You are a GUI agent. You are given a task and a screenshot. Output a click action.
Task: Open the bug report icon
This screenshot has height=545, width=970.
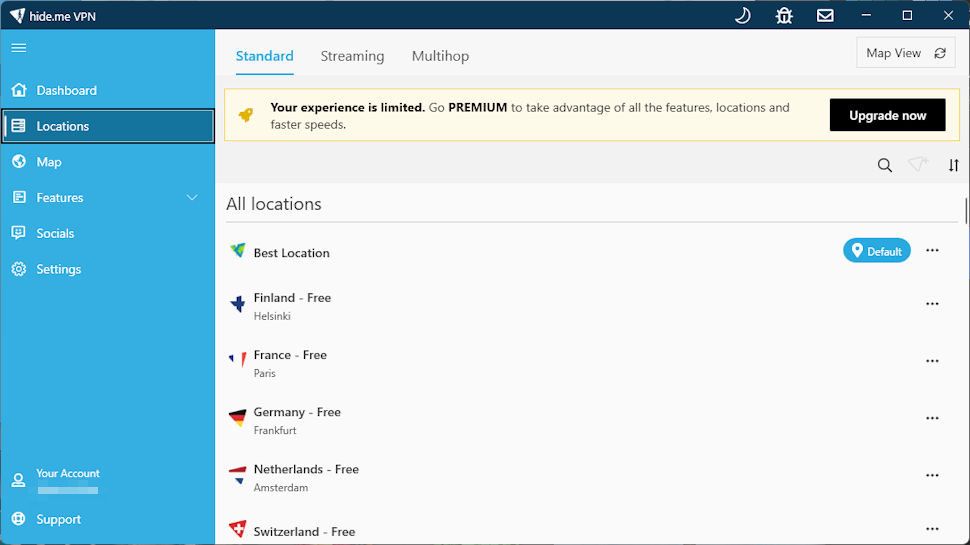coord(784,15)
